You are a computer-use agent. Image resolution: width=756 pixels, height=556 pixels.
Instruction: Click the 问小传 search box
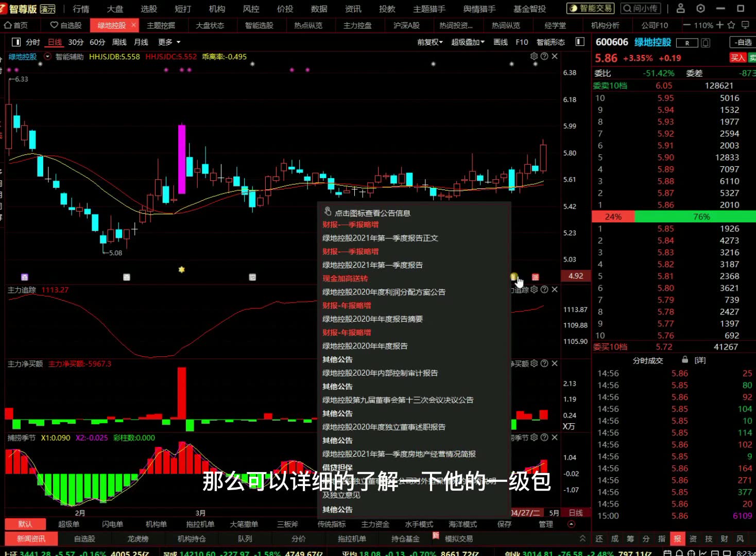(x=641, y=8)
